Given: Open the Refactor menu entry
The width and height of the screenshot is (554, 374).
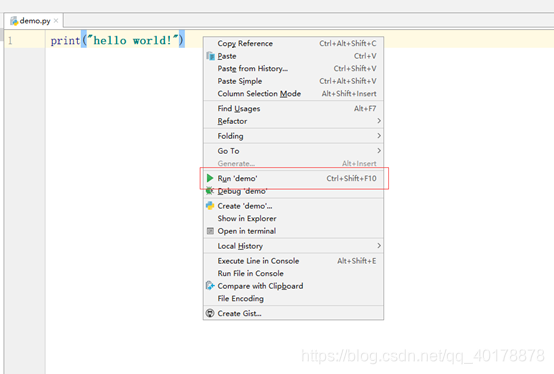Looking at the screenshot, I should [x=293, y=121].
